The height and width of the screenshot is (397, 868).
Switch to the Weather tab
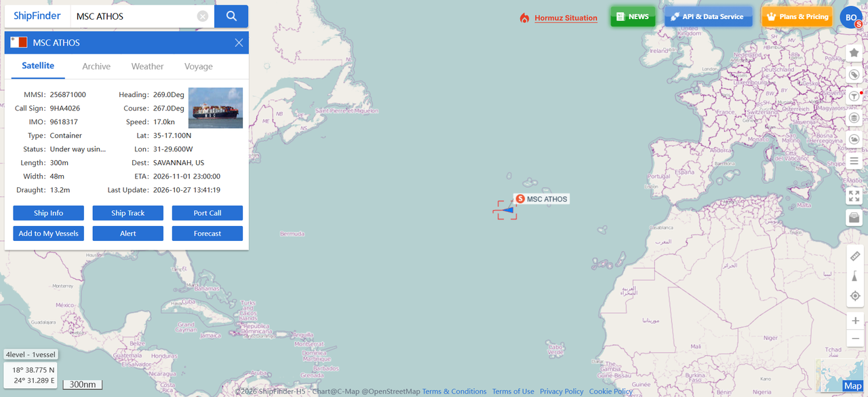[x=147, y=67]
